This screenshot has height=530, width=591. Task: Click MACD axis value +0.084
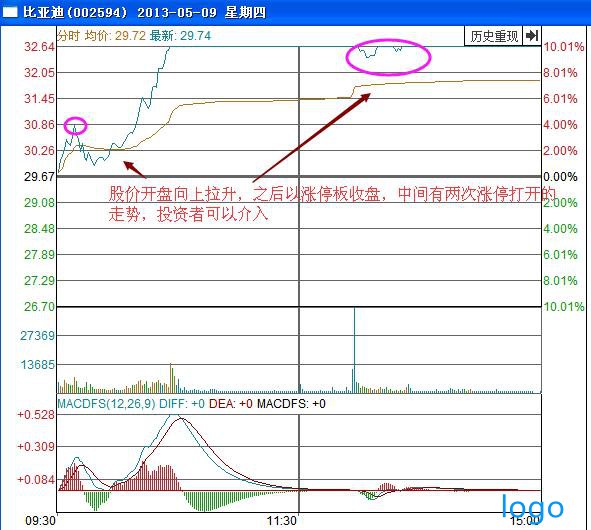(36, 480)
